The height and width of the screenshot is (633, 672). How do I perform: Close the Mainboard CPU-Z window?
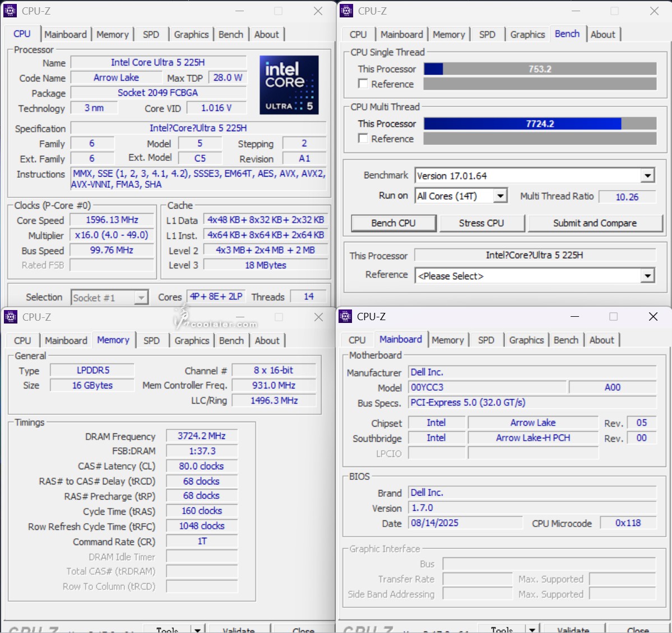tap(653, 316)
